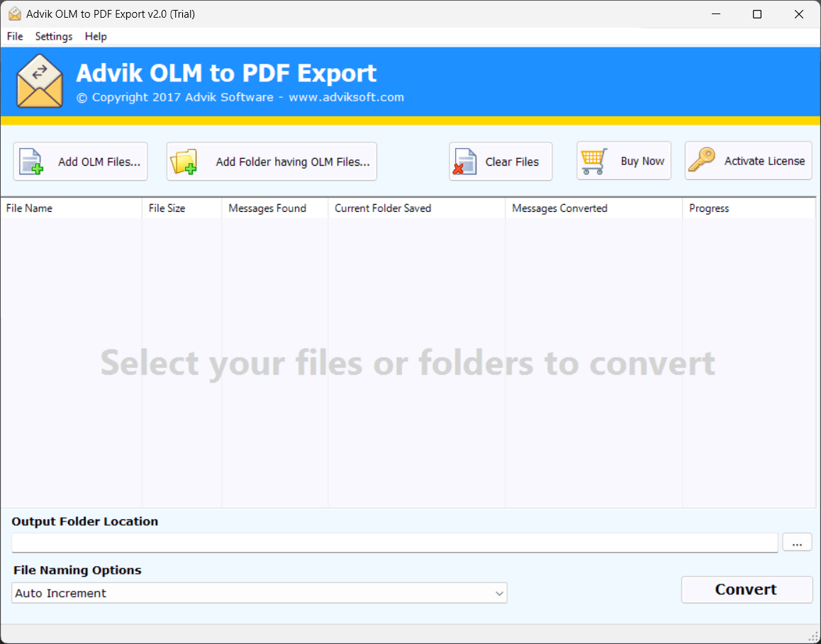
Task: Click the Add OLM Files document icon
Action: 31,161
